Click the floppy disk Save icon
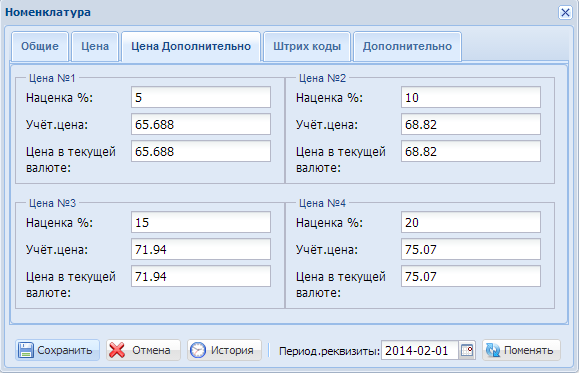Viewport: 579px width, 373px height. 25,350
